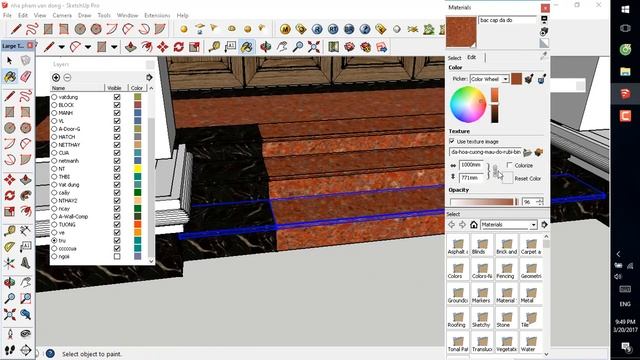
Task: Activate the Orbit tool in the top toolbar
Action: click(x=265, y=47)
